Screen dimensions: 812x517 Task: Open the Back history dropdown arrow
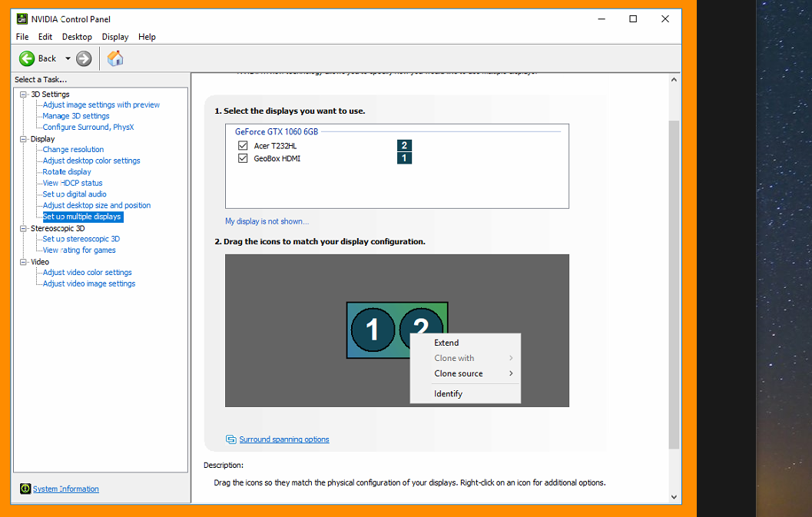68,58
